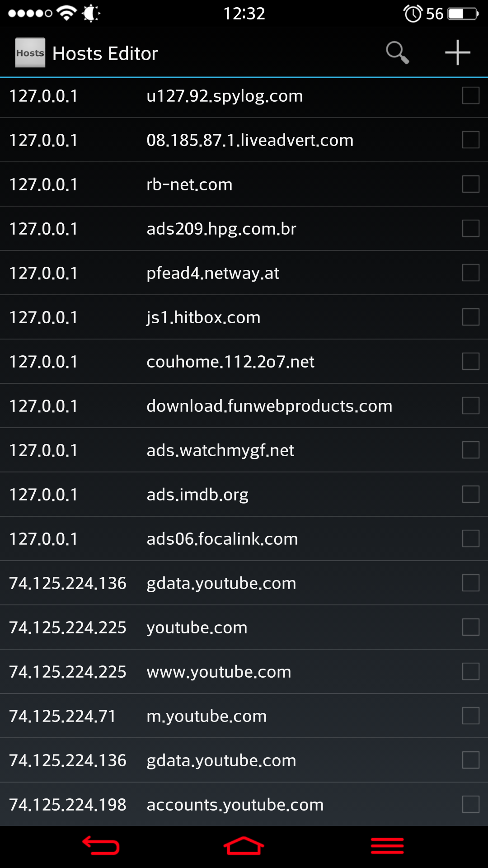Open the pfead4.netway.at entry

(244, 273)
